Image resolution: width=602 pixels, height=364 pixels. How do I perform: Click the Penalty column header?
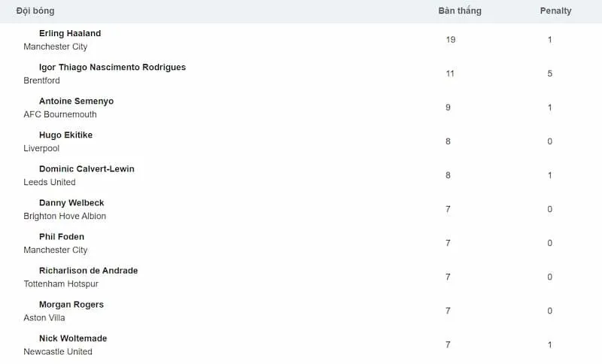click(555, 11)
